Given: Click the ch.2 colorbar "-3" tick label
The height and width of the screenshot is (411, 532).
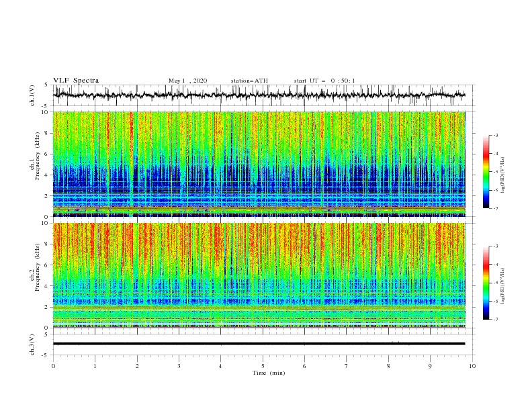Looking at the screenshot, I should (496, 246).
